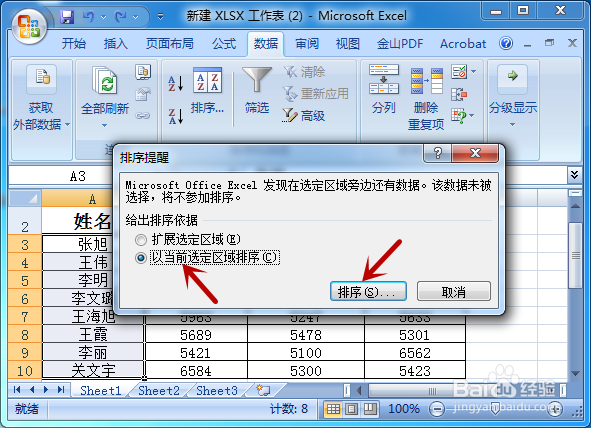Toggle the 筛选 filter funnel
The height and width of the screenshot is (428, 591).
[257, 80]
